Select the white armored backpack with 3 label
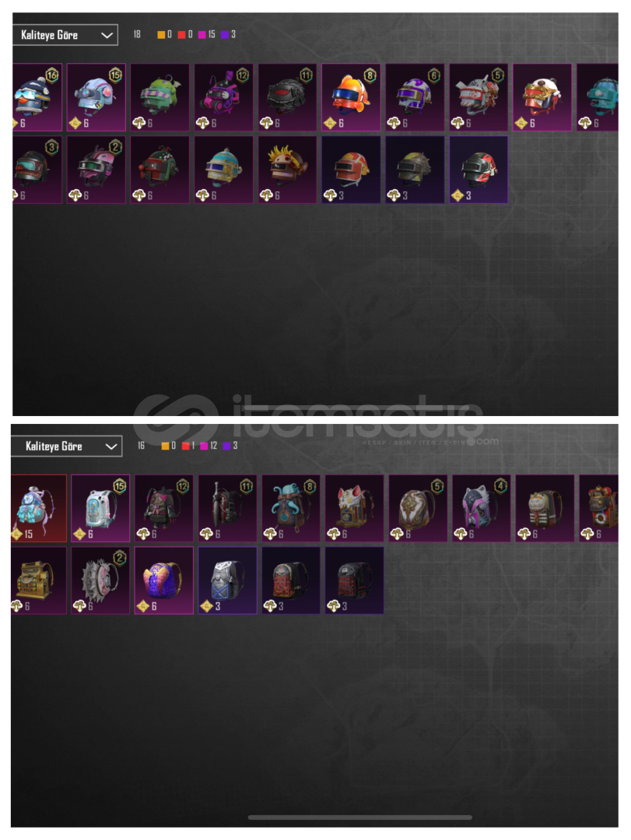 pyautogui.click(x=227, y=580)
